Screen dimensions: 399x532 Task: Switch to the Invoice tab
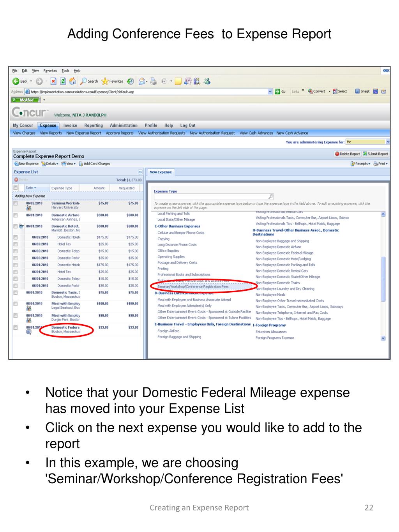(x=70, y=125)
